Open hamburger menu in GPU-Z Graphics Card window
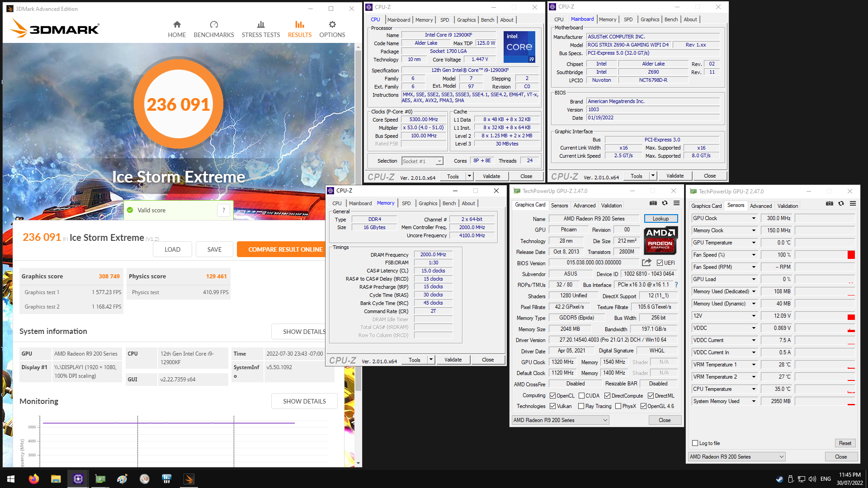Screen dimensions: 868x488 tap(676, 203)
